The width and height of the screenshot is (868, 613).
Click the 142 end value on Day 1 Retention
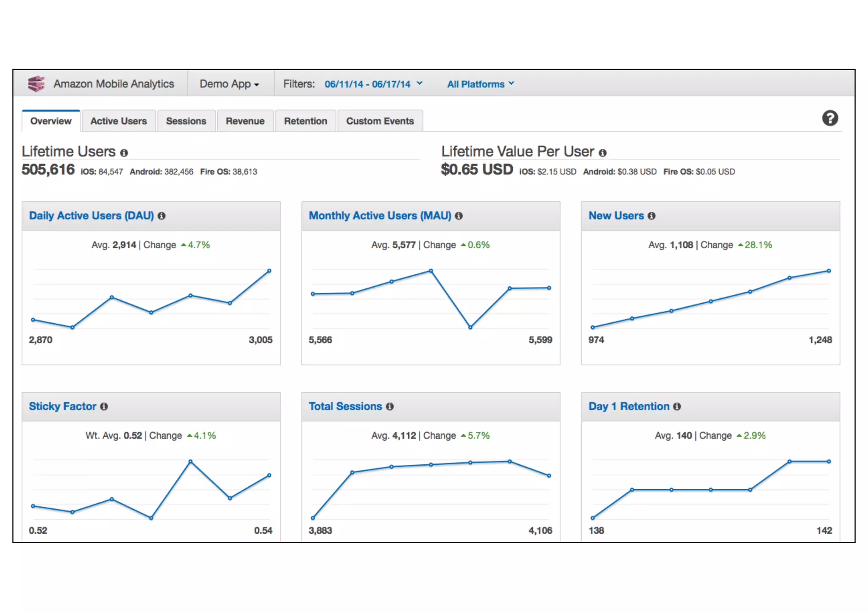point(824,531)
